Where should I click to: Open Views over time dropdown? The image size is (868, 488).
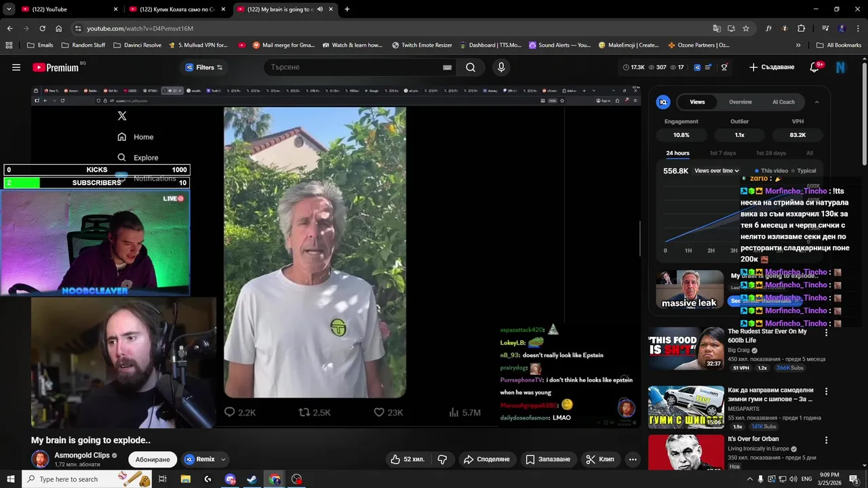(717, 171)
